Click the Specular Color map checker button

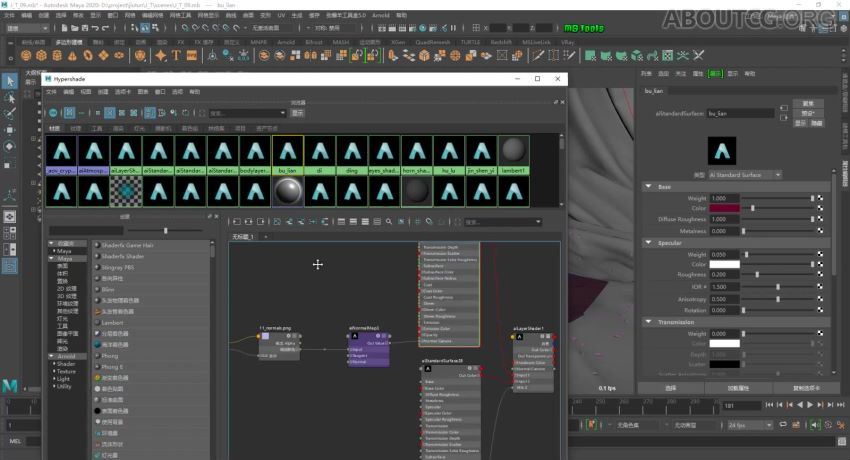point(820,264)
